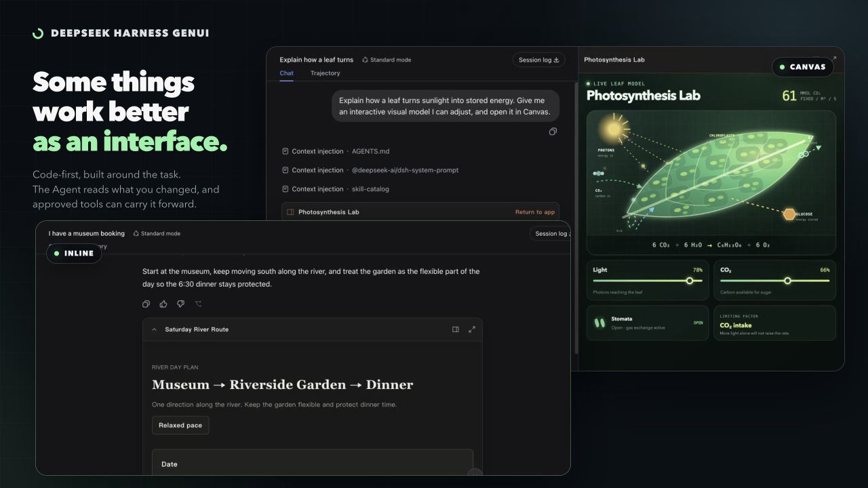Viewport: 868px width, 488px height.
Task: Click the INLINE badge
Action: pos(75,253)
